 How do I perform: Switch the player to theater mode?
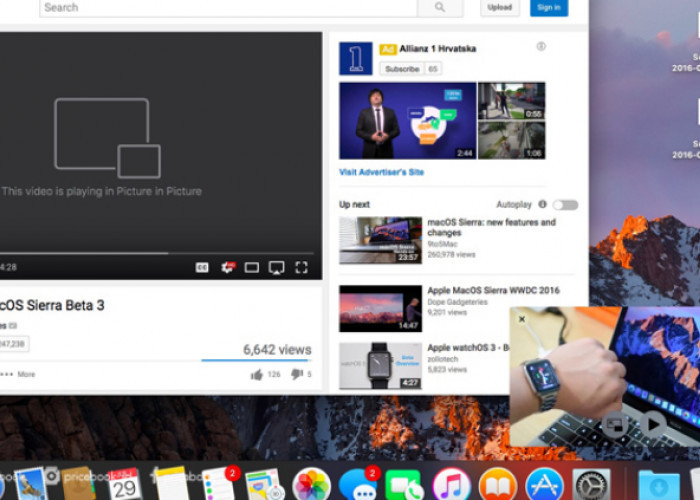click(x=252, y=267)
